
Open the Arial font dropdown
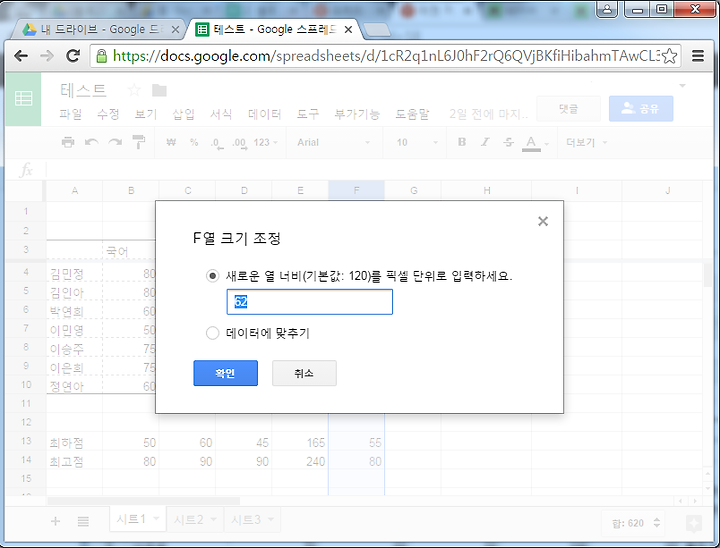(334, 142)
